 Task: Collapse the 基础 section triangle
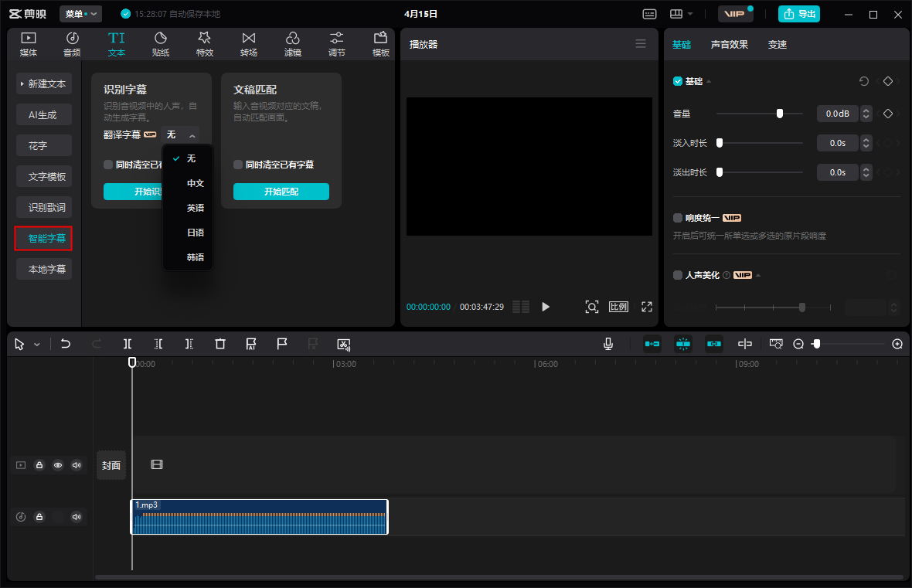[x=709, y=82]
